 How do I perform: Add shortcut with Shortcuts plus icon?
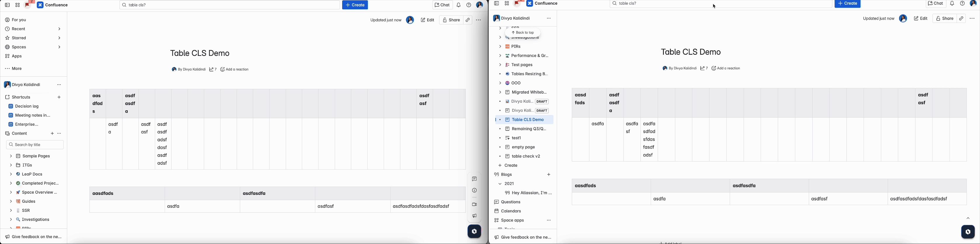[59, 97]
